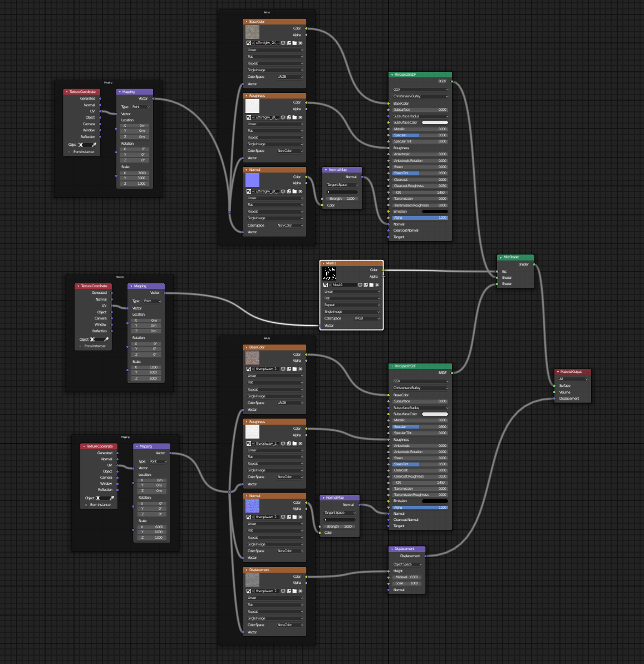Viewport: 644px width, 664px height.
Task: Click the Alpha slider in the lower Principled BSDF
Action: pos(420,508)
